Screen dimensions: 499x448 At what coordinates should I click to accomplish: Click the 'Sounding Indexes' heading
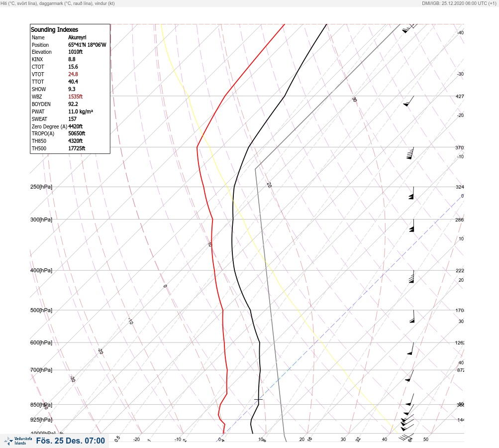tap(54, 29)
